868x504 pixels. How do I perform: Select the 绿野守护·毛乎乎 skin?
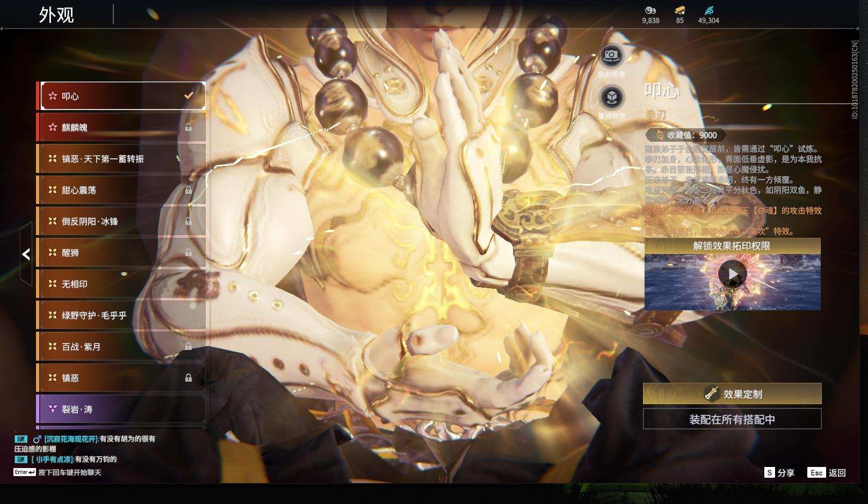(x=121, y=315)
